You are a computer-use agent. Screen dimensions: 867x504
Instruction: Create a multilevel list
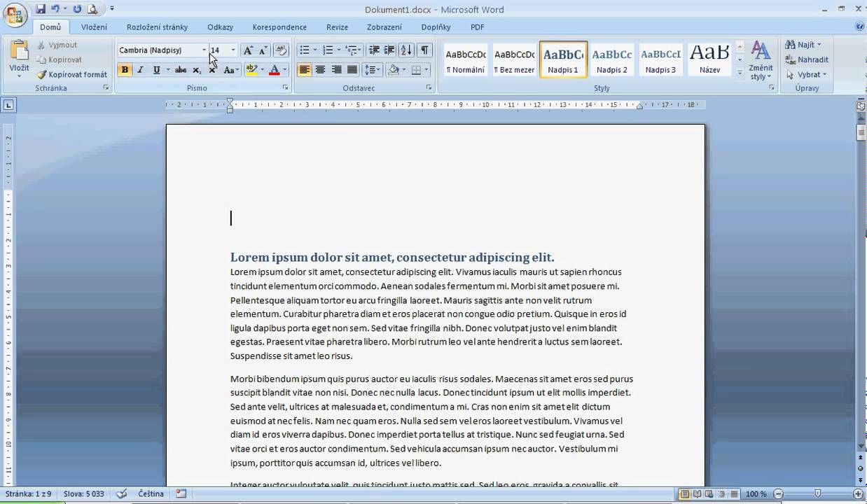[352, 50]
